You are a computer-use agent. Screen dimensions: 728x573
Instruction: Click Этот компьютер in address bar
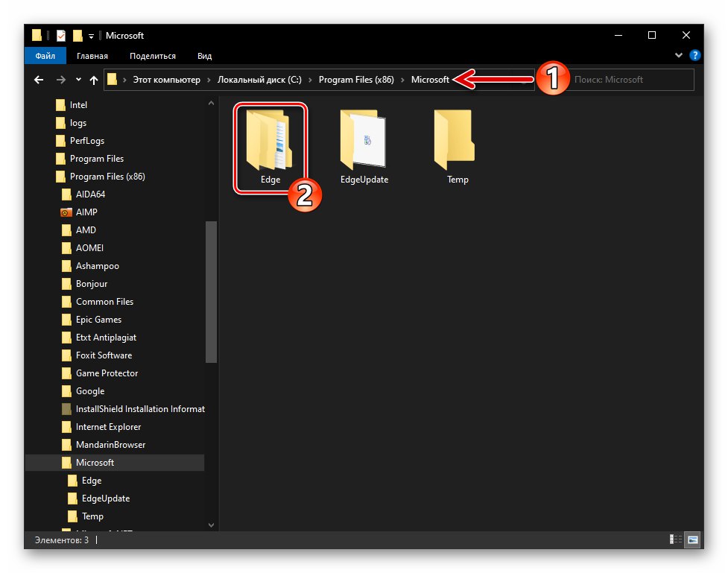point(167,80)
